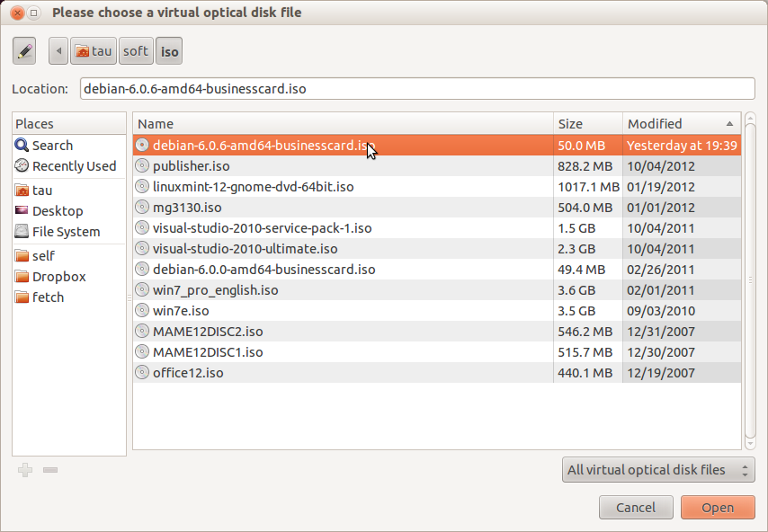Click the Open button
Screen dimensions: 768x532
(718, 508)
